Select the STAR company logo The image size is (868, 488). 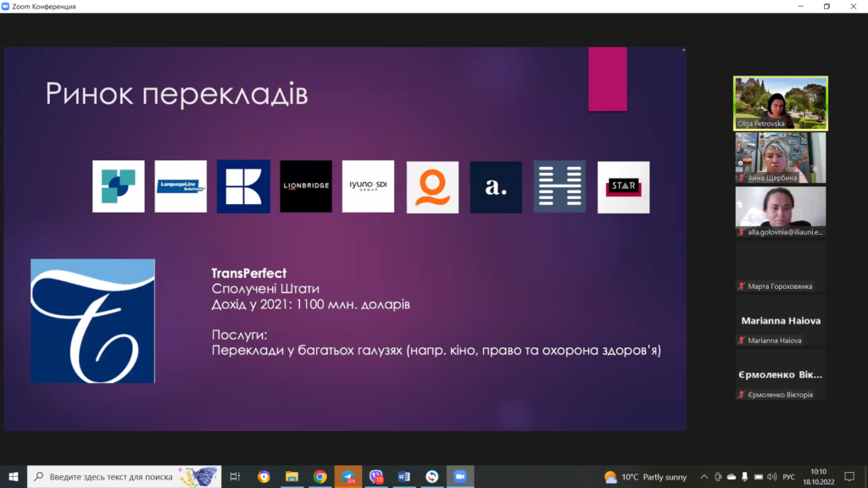pos(623,186)
